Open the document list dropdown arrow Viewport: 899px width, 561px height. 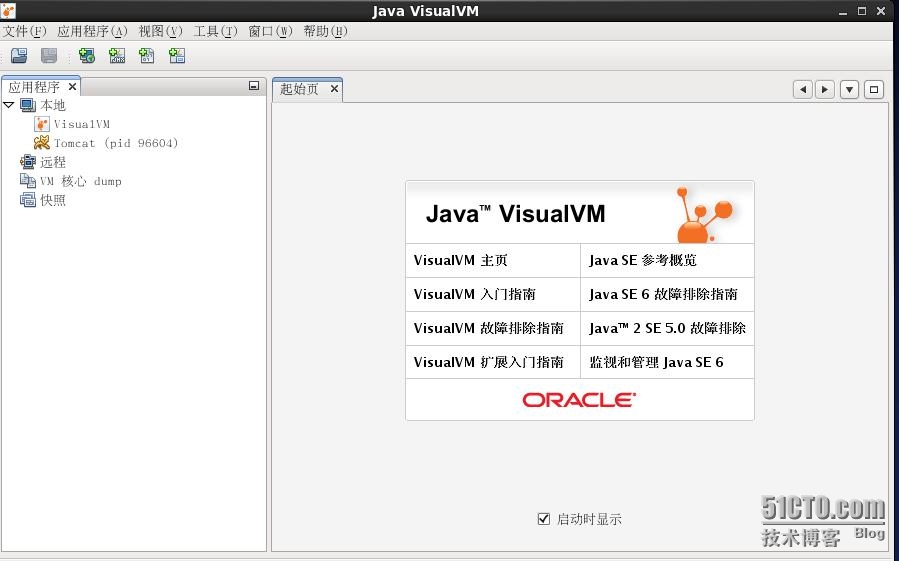coord(849,89)
